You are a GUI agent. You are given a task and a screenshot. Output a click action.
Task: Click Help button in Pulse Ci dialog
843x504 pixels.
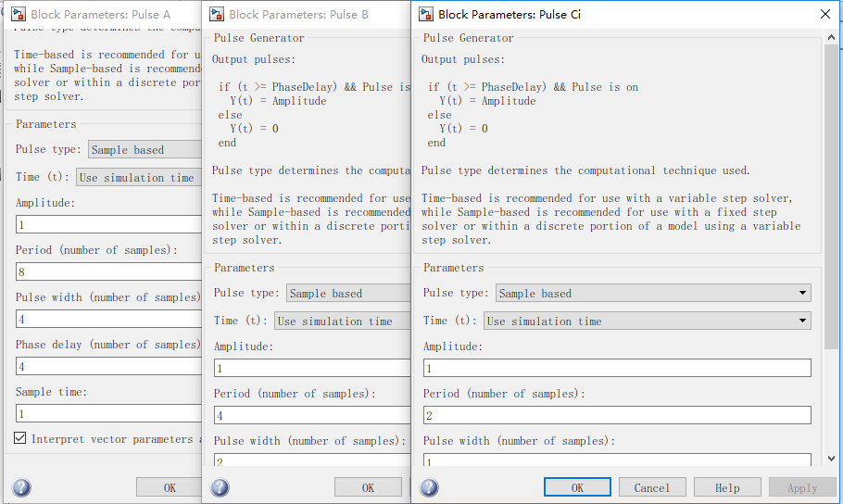tap(727, 487)
